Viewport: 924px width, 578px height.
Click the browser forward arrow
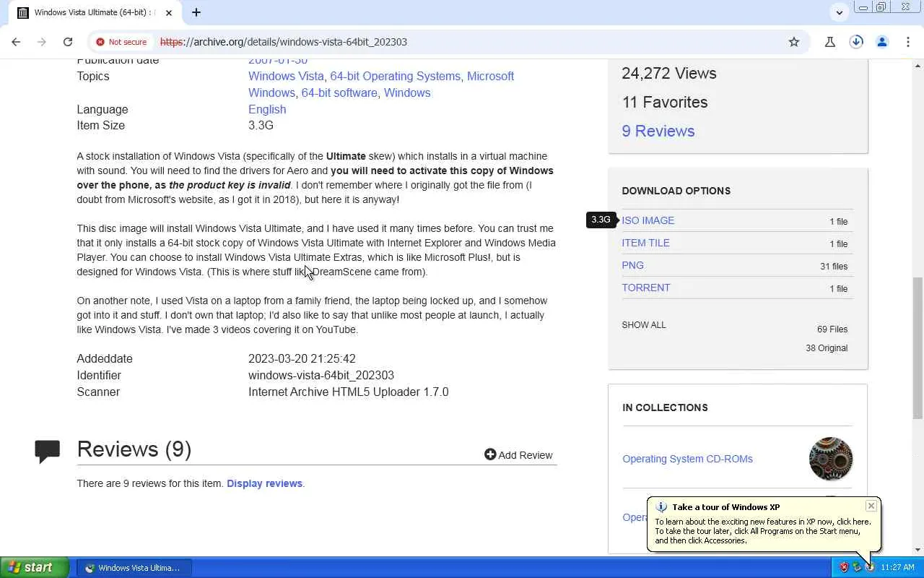41,42
